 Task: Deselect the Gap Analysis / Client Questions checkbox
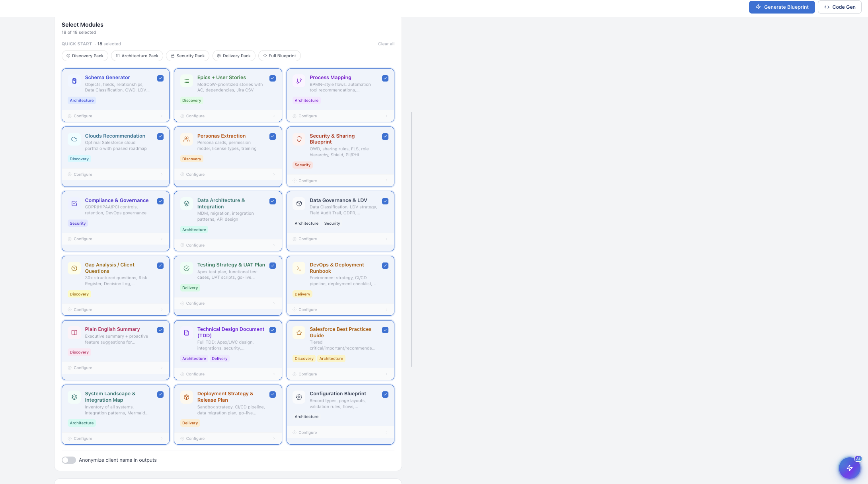[x=160, y=265]
